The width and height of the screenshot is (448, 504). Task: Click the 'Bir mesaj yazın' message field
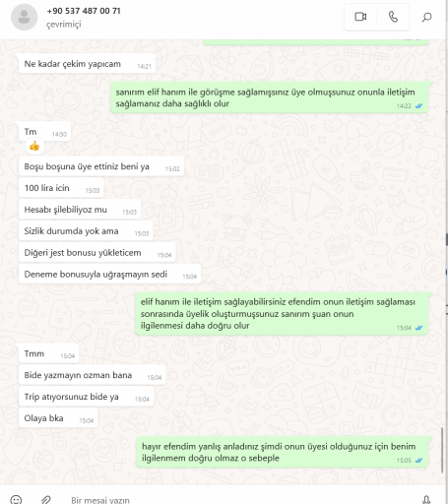tap(229, 500)
